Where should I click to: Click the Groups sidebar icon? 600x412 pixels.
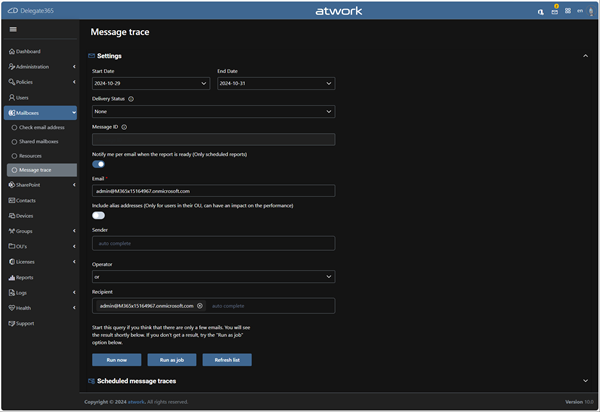pos(11,231)
